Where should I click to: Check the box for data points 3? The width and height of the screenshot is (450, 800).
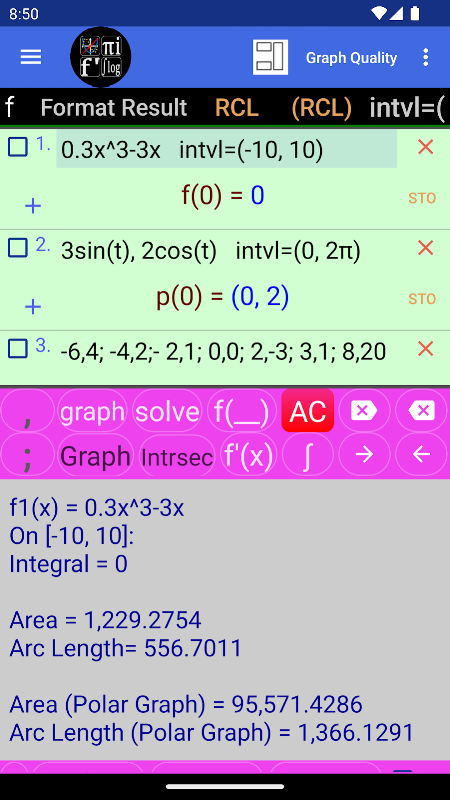click(18, 349)
